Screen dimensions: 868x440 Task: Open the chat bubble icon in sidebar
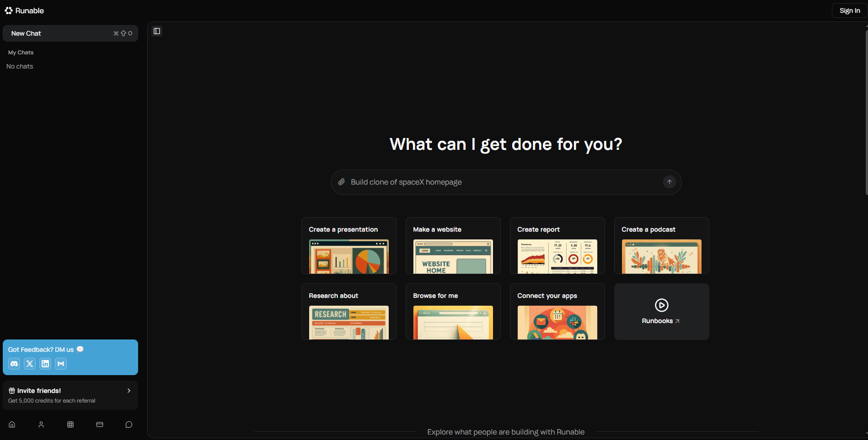(129, 424)
